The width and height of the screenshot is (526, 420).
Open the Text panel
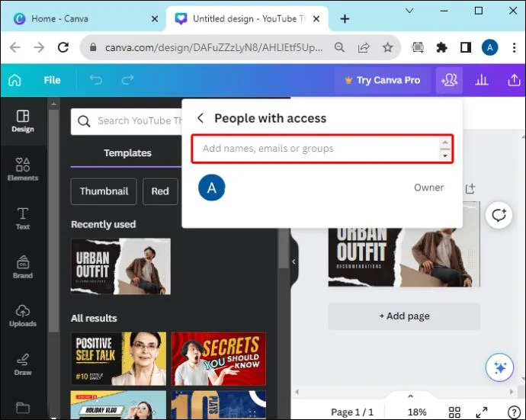click(23, 219)
